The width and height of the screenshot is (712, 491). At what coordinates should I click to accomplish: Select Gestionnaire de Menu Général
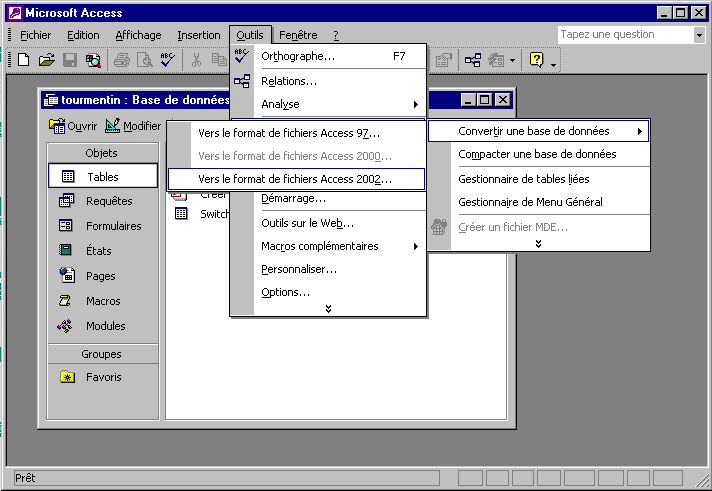pos(539,202)
